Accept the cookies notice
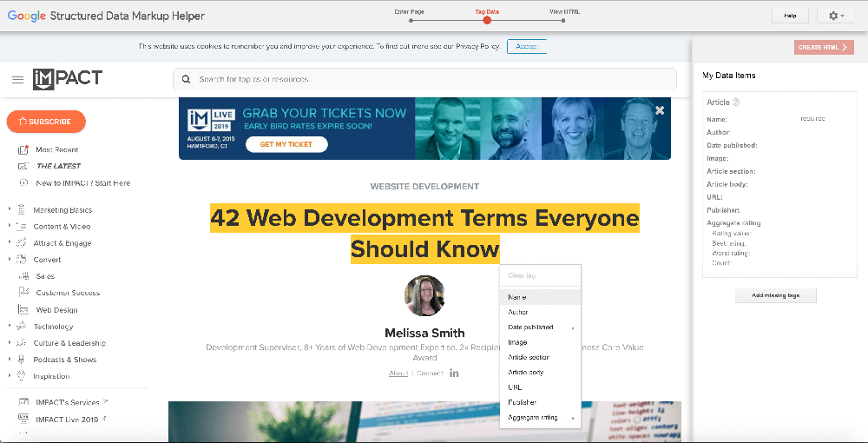Screen dimensions: 868x443 527,47
